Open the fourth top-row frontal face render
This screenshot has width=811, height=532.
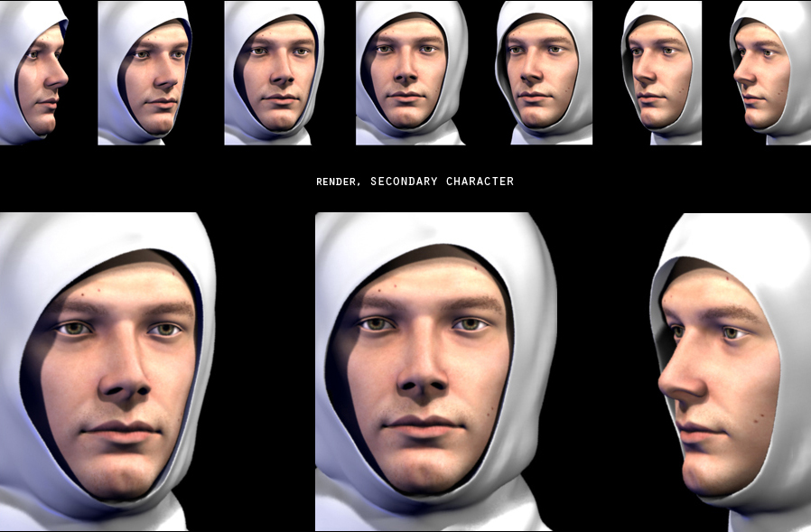click(412, 72)
